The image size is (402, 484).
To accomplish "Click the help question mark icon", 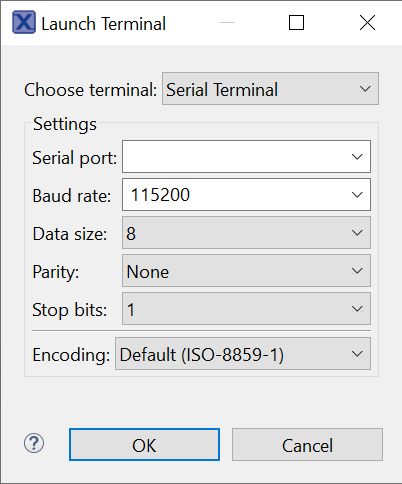I will [34, 443].
